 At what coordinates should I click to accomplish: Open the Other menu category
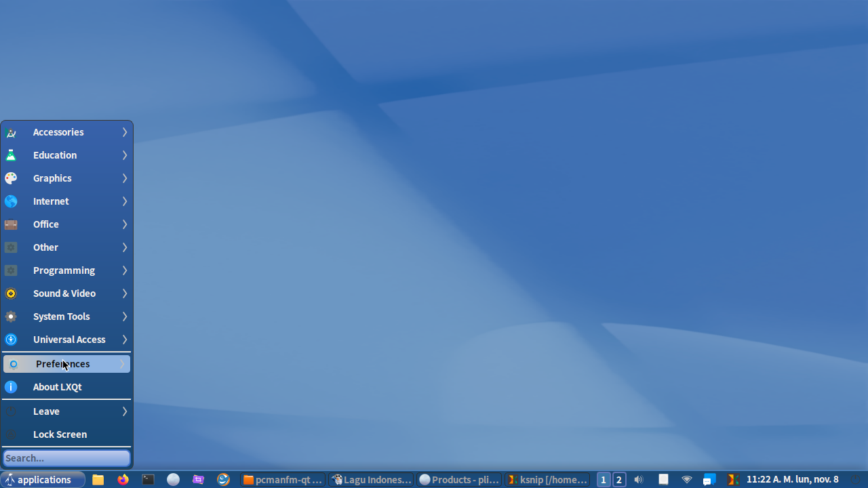(66, 247)
